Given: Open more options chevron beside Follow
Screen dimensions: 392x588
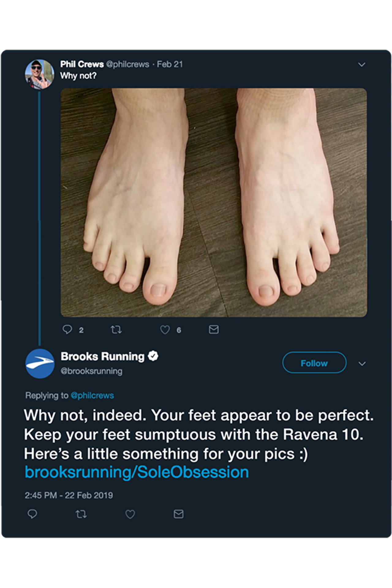Looking at the screenshot, I should tap(362, 364).
